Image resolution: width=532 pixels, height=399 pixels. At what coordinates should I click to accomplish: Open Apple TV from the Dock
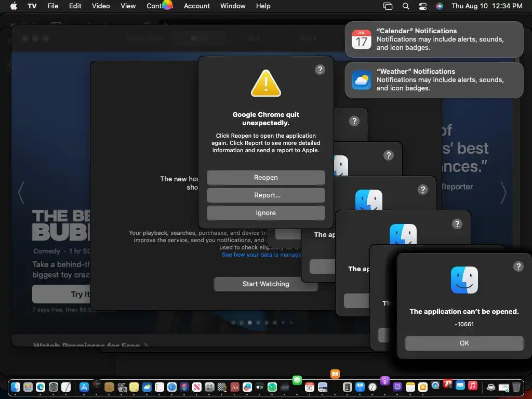click(260, 387)
